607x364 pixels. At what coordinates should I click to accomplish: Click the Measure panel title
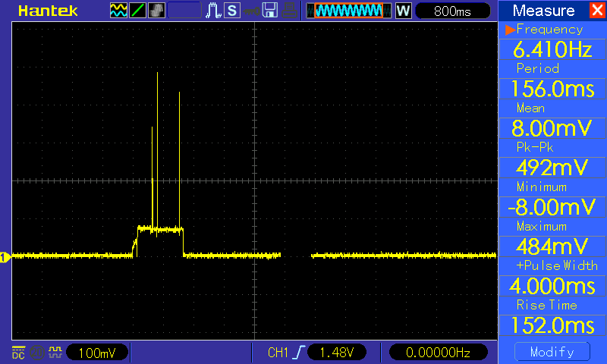(x=543, y=11)
